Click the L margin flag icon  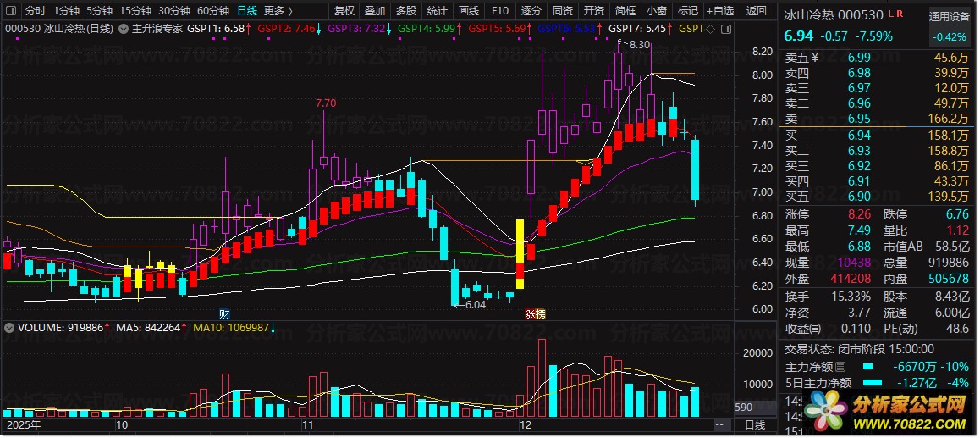tap(891, 14)
